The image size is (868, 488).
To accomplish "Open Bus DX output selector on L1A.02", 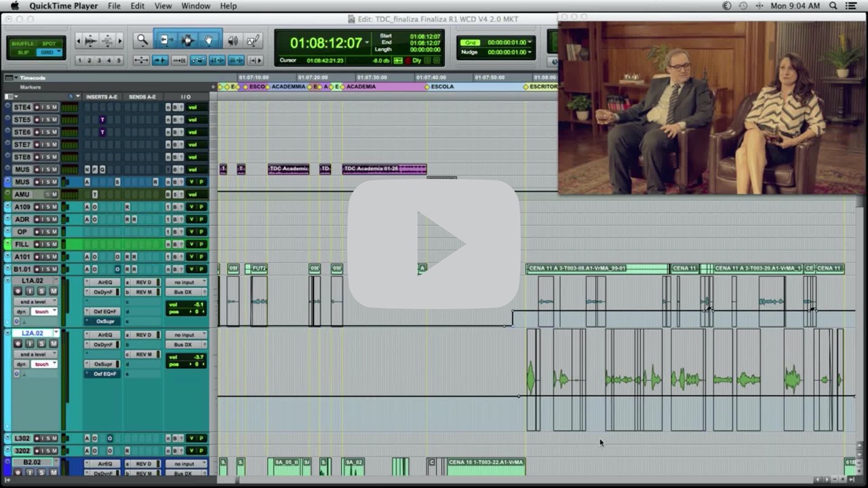I will (186, 292).
